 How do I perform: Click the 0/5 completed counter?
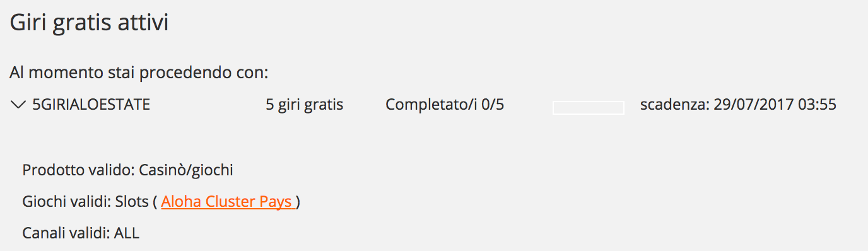491,105
